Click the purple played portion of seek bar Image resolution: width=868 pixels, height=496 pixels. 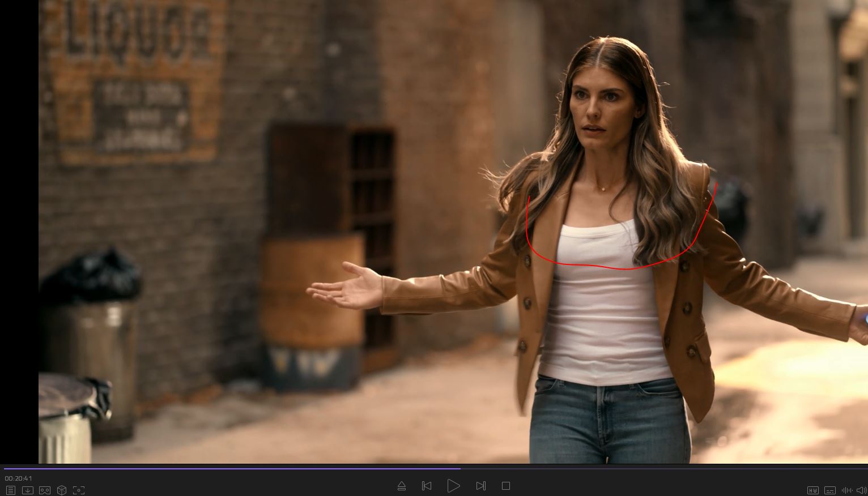coord(227,468)
